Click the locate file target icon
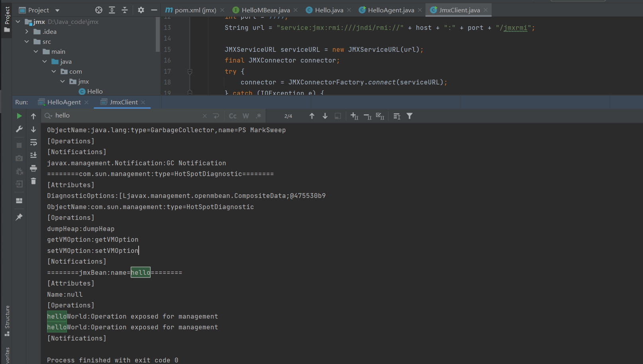This screenshot has width=643, height=364. 99,10
